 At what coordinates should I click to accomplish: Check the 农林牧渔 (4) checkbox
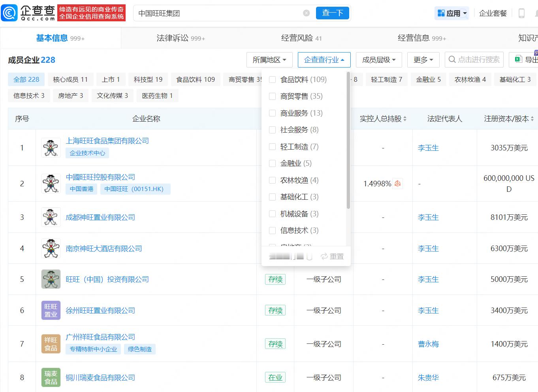272,180
